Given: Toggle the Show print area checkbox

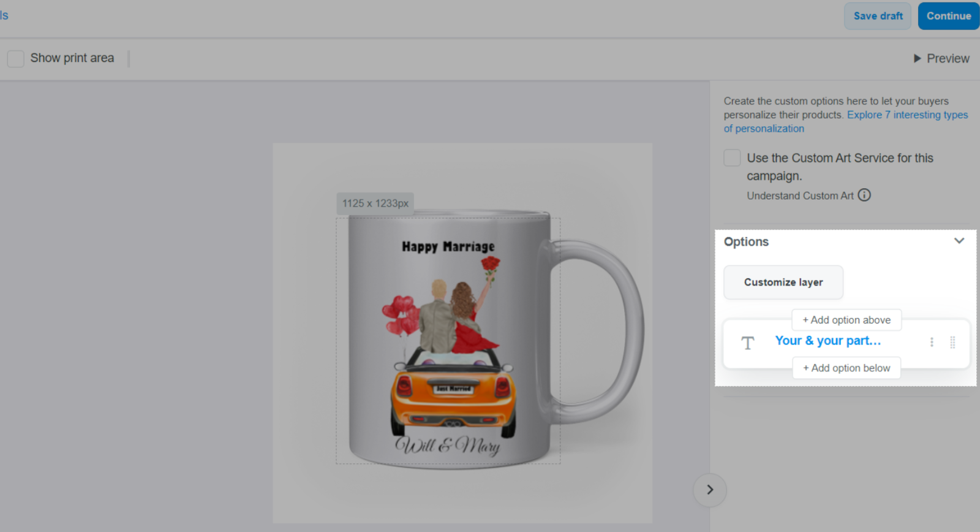Looking at the screenshot, I should (x=15, y=59).
